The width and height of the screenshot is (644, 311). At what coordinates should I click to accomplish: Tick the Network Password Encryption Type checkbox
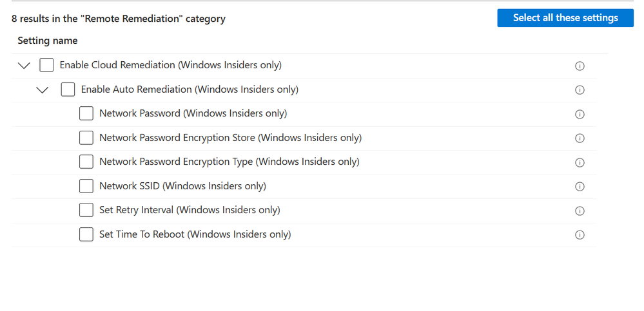86,162
